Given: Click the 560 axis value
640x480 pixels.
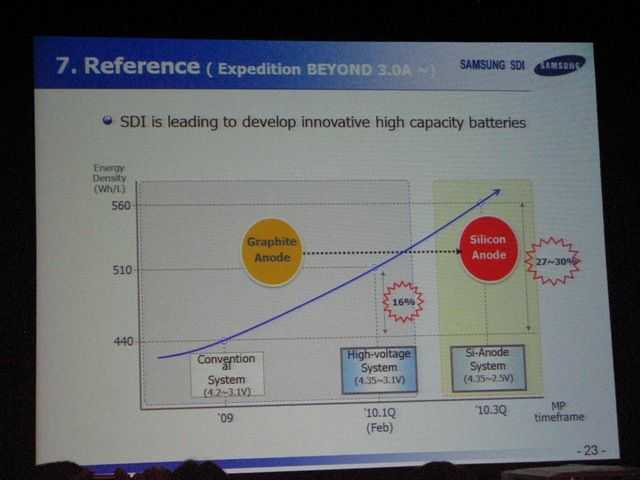Looking at the screenshot, I should (x=122, y=205).
